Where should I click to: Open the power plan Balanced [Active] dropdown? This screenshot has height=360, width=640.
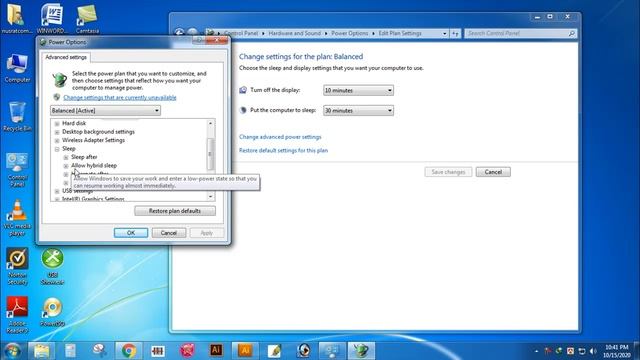(105, 111)
